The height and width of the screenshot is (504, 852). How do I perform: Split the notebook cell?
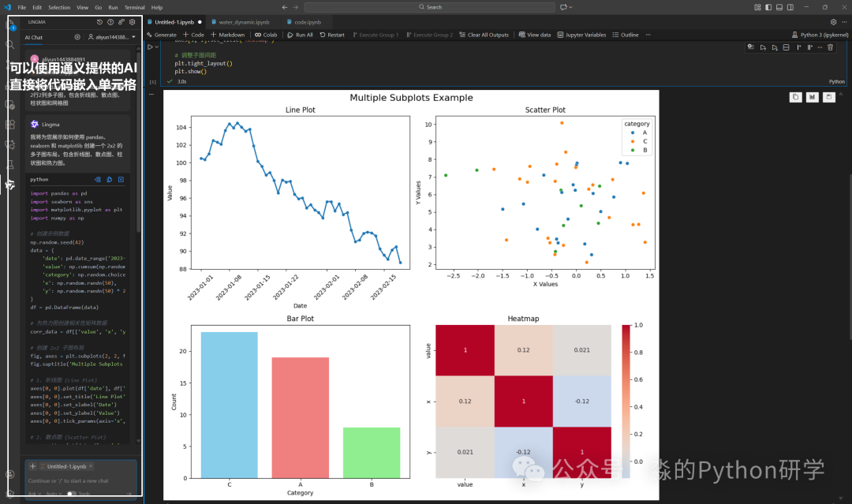[x=786, y=47]
